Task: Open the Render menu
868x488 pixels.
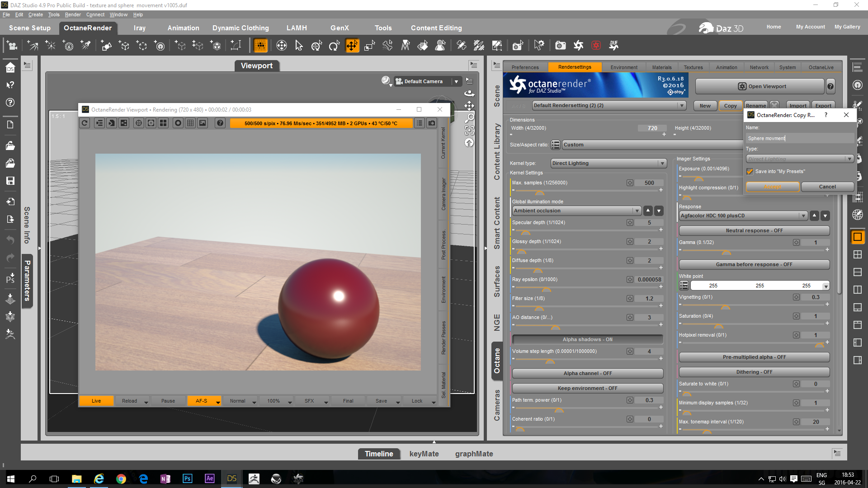Action: coord(73,14)
